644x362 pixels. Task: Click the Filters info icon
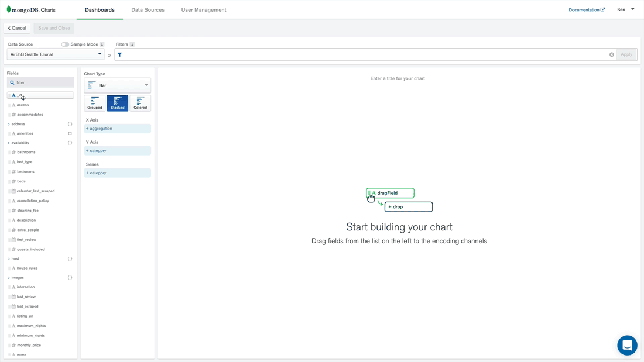(132, 44)
